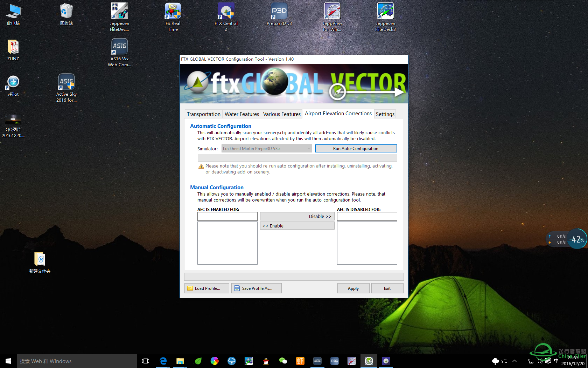The width and height of the screenshot is (588, 368).
Task: Toggle the Chinese input method indicator
Action: [x=556, y=361]
